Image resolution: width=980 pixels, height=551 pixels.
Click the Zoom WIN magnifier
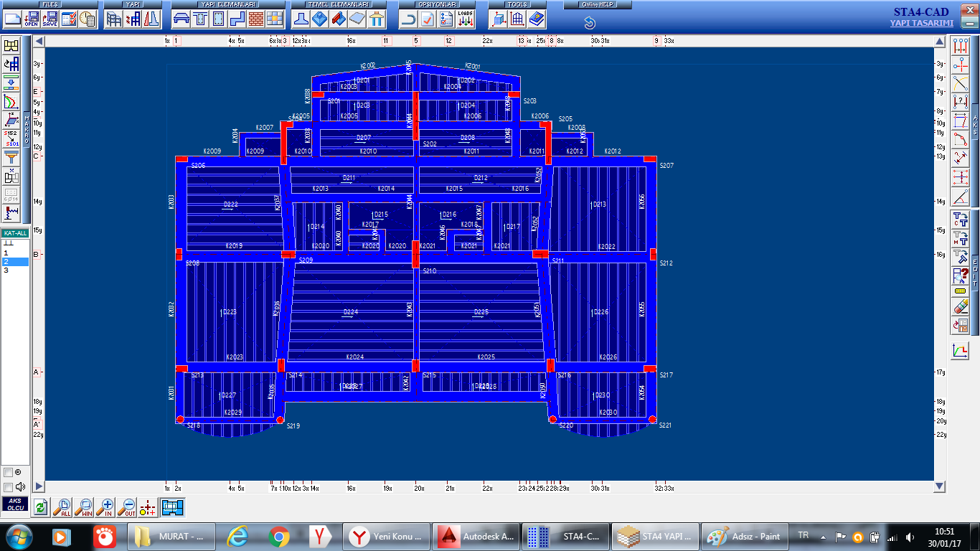[x=85, y=508]
